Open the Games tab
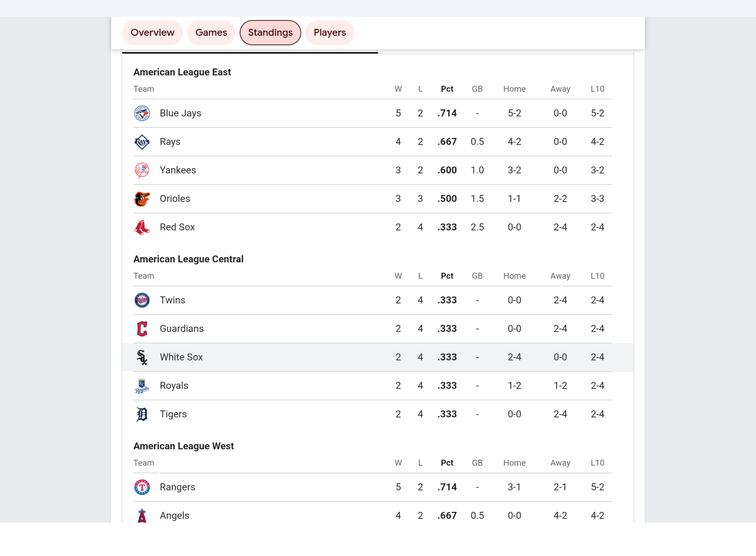Viewport: 756px width, 556px height. 211,33
